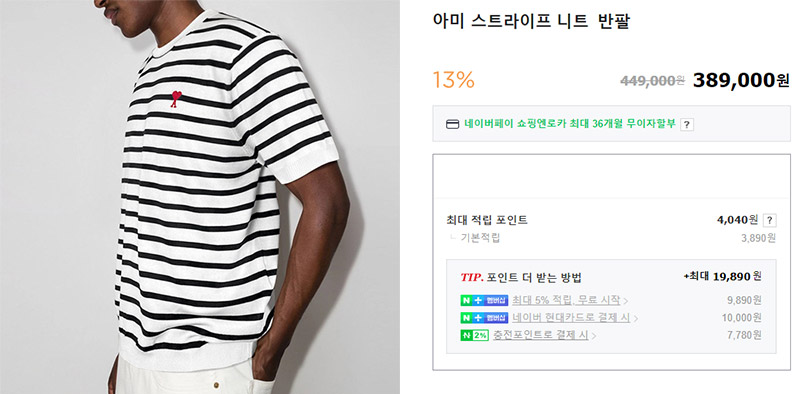Screen dimensions: 800x394
Task: Expand the arrow after 충전포인트로 결제 시
Action: 594,336
